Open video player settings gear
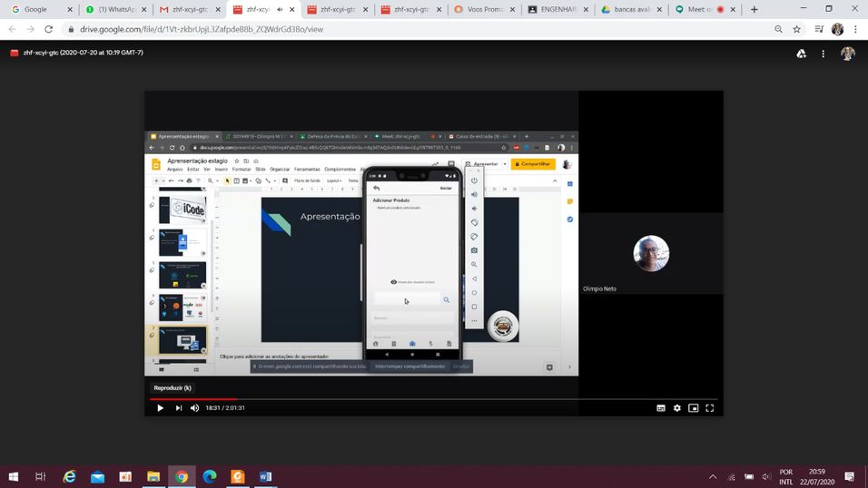 (x=677, y=408)
